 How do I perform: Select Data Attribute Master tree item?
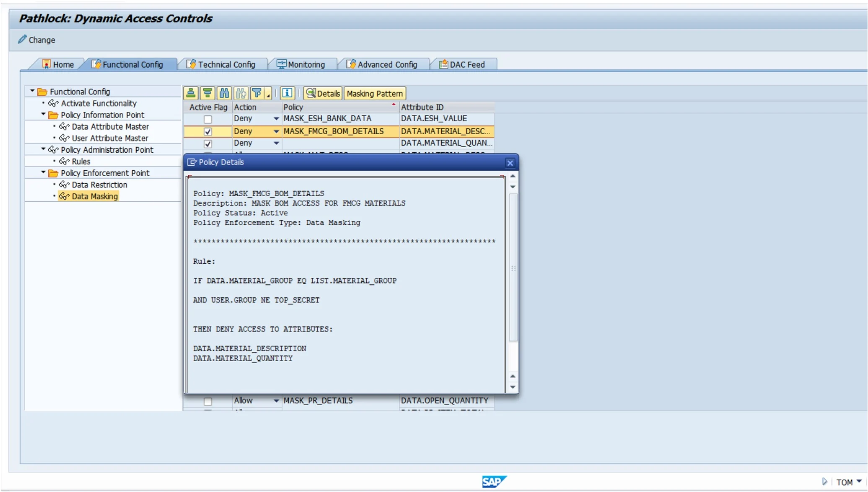(x=110, y=126)
